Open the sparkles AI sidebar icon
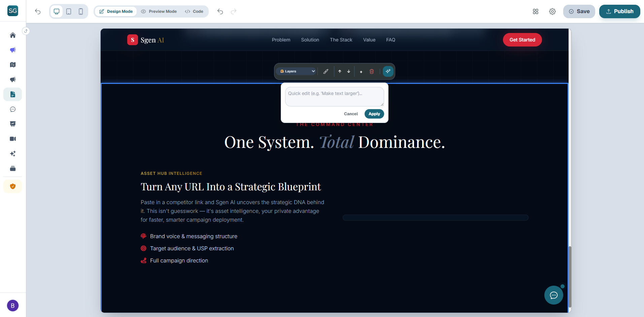The width and height of the screenshot is (644, 317). tap(13, 154)
